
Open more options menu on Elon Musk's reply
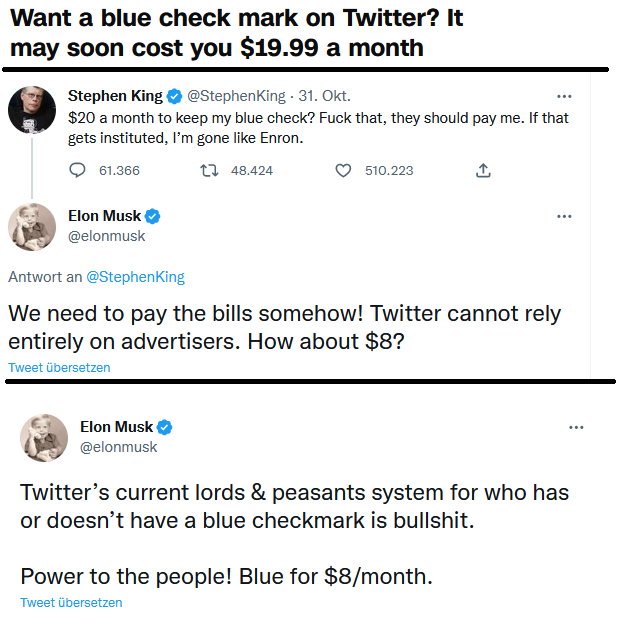click(564, 216)
